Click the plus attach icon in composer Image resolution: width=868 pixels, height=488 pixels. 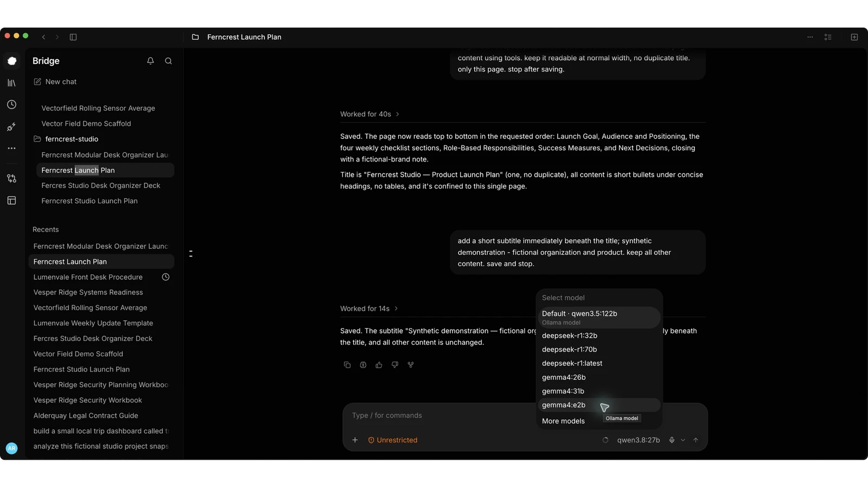point(355,440)
